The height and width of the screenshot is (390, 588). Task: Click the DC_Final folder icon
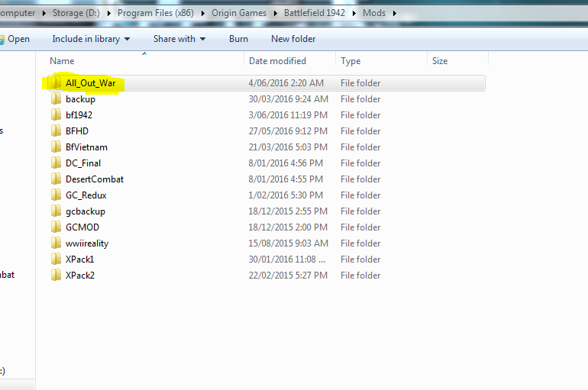point(56,163)
